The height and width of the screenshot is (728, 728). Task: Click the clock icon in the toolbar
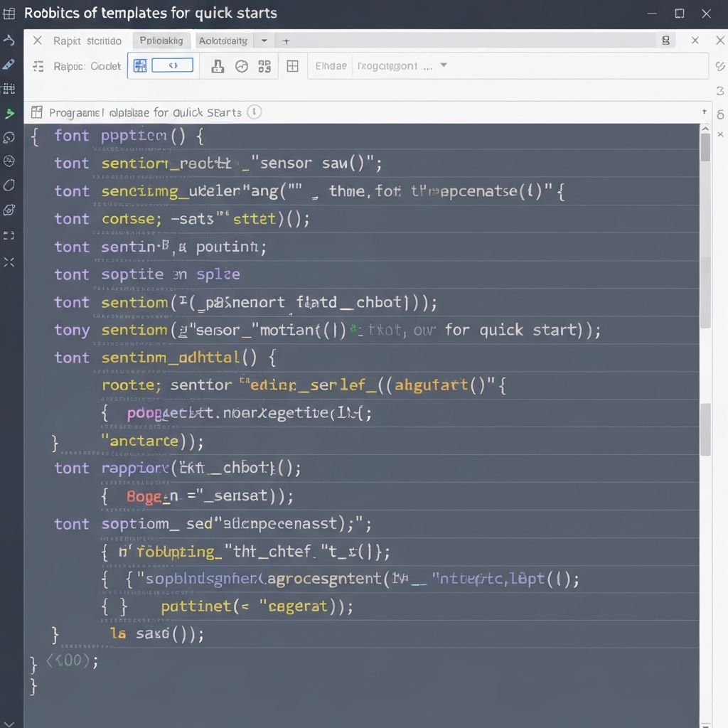[x=242, y=67]
